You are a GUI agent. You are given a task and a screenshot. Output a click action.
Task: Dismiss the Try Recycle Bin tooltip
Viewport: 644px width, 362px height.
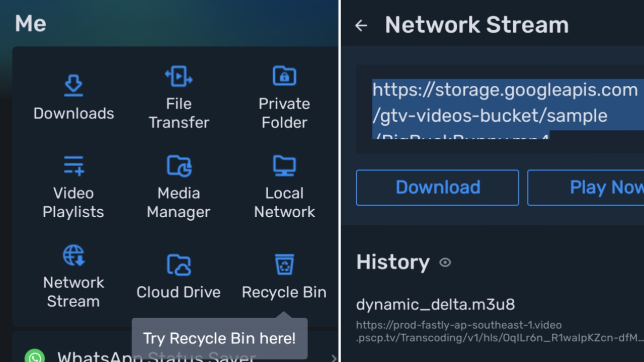coord(219,338)
